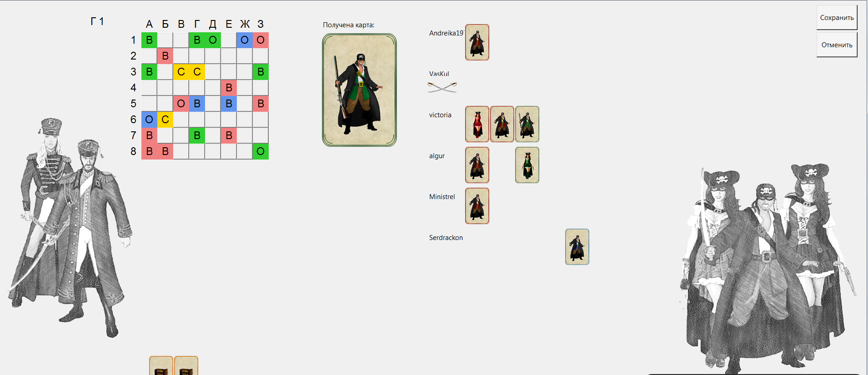The image size is (868, 375).
Task: Click red cell В5 marked О
Action: coord(181,104)
